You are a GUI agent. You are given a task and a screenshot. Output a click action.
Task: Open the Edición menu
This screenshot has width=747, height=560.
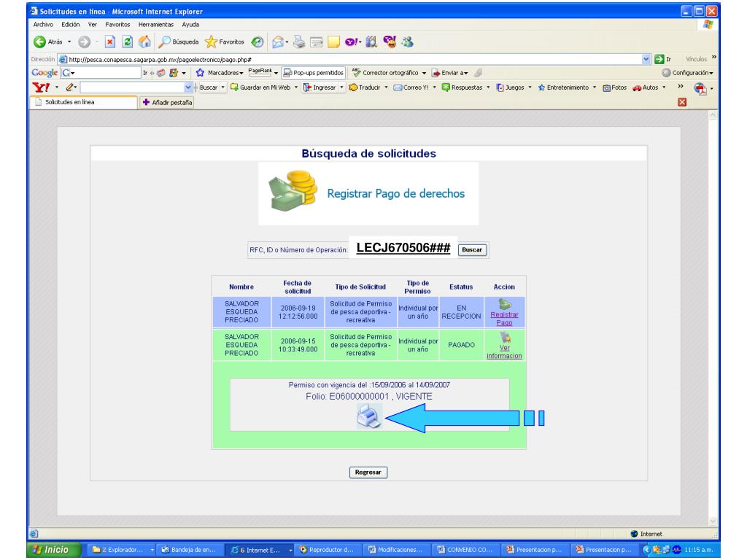pos(71,24)
